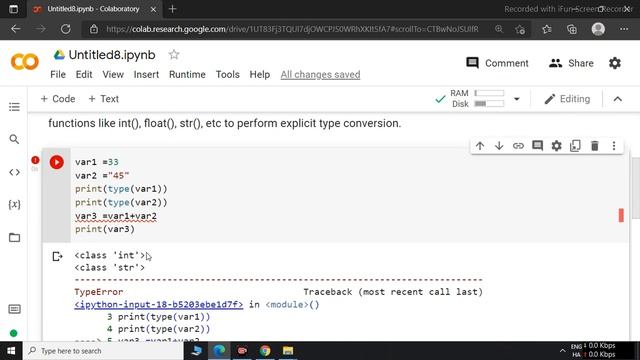This screenshot has width=640, height=360.
Task: Run the code cell with play button
Action: tap(57, 162)
